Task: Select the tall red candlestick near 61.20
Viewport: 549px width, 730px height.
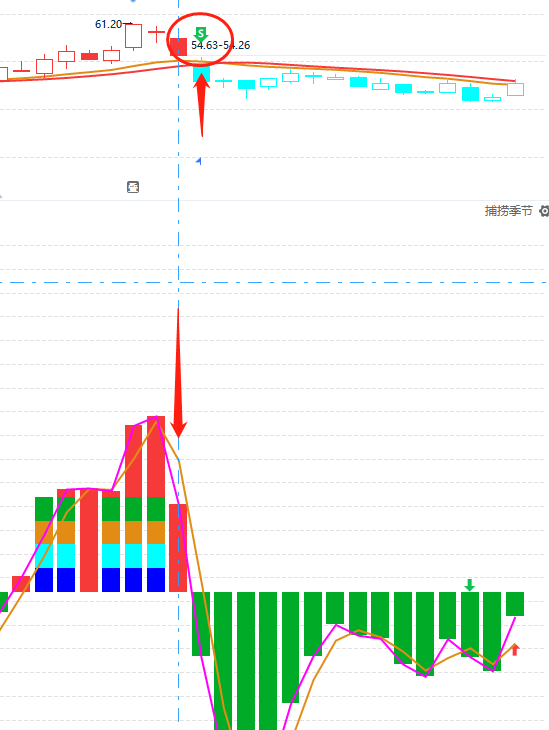Action: (x=133, y=36)
